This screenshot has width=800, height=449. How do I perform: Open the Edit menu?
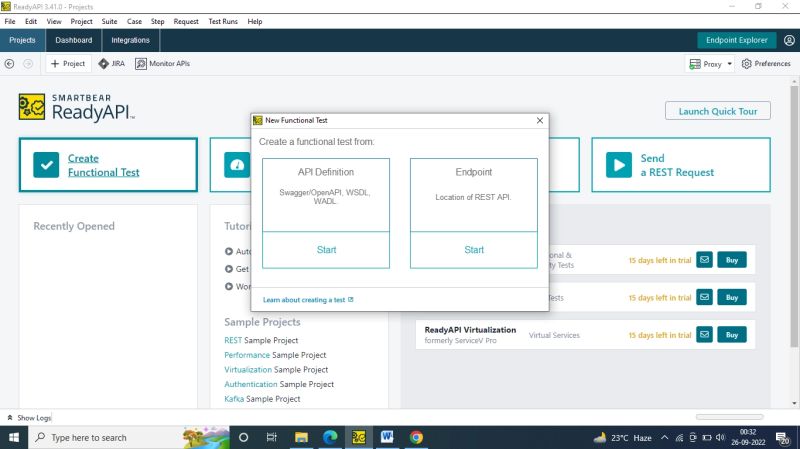click(x=31, y=21)
